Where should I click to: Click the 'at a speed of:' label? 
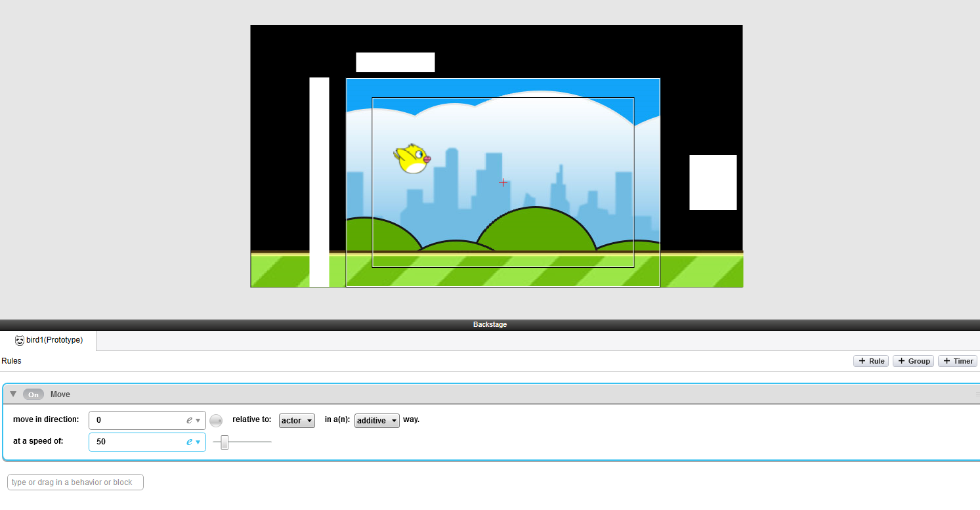tap(38, 441)
